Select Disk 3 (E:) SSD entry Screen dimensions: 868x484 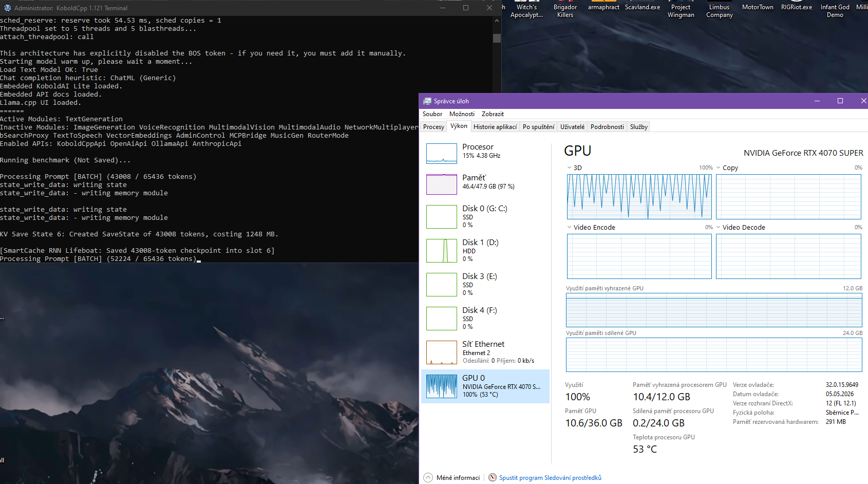pyautogui.click(x=485, y=285)
